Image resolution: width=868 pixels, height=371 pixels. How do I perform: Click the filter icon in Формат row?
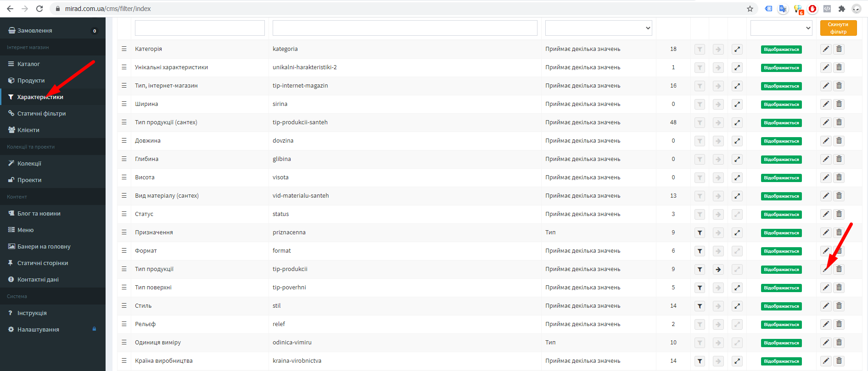pos(700,251)
